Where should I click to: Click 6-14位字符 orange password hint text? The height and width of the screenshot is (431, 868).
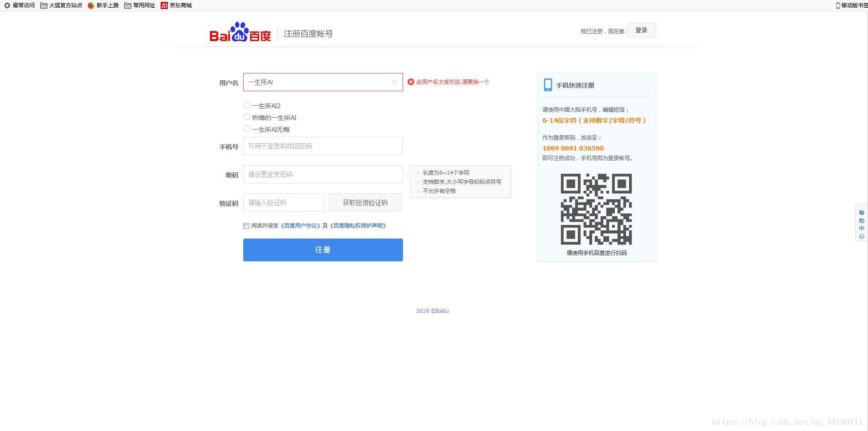[594, 120]
